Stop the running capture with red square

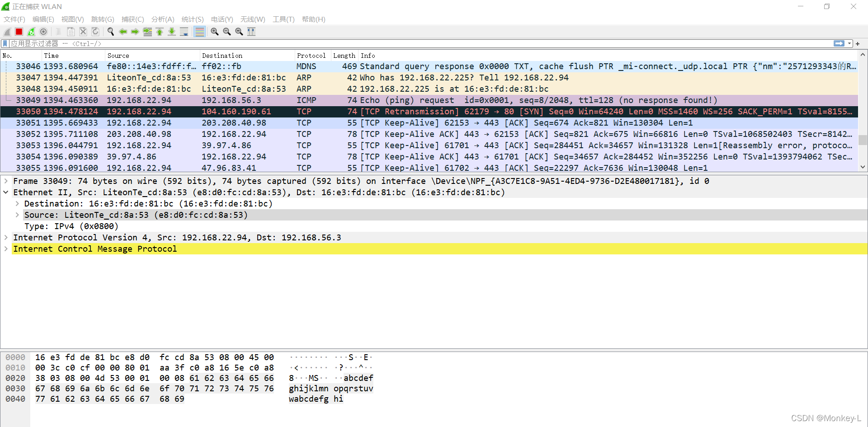tap(19, 32)
